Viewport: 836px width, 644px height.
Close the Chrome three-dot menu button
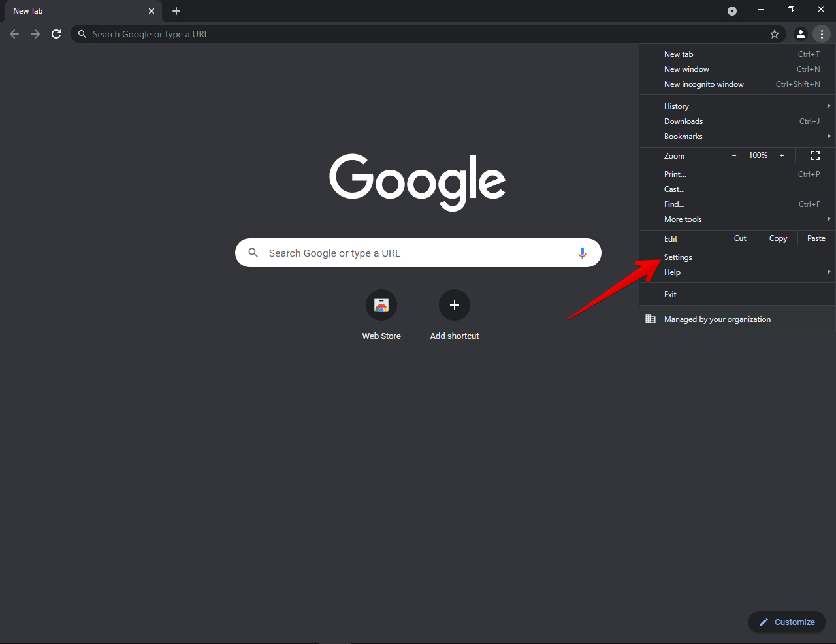click(x=822, y=34)
